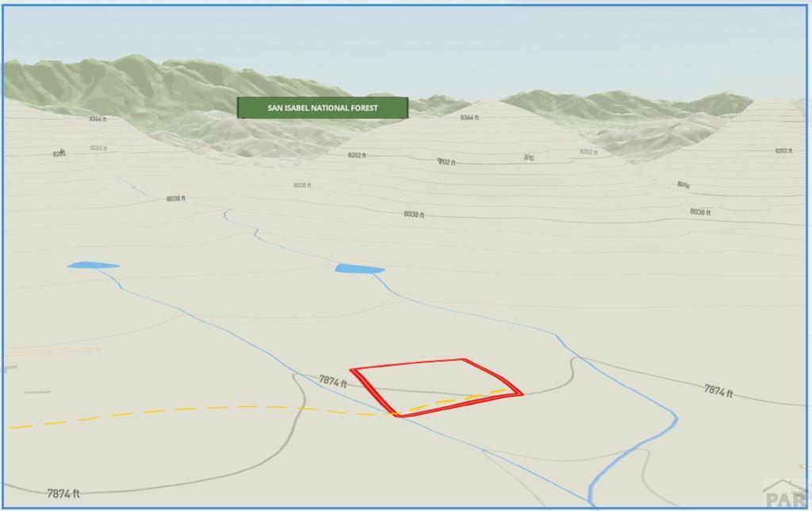Select the mountain ridge at top-right
812x511 pixels.
pyautogui.click(x=626, y=107)
